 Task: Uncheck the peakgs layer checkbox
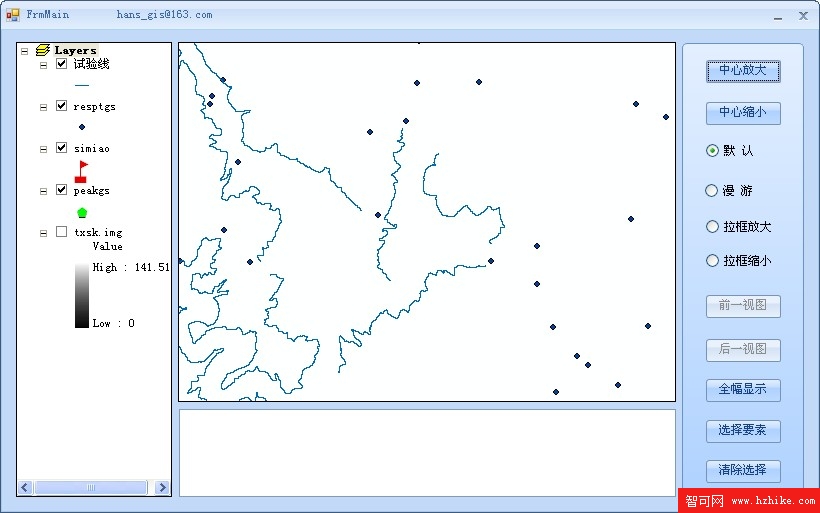[x=61, y=189]
